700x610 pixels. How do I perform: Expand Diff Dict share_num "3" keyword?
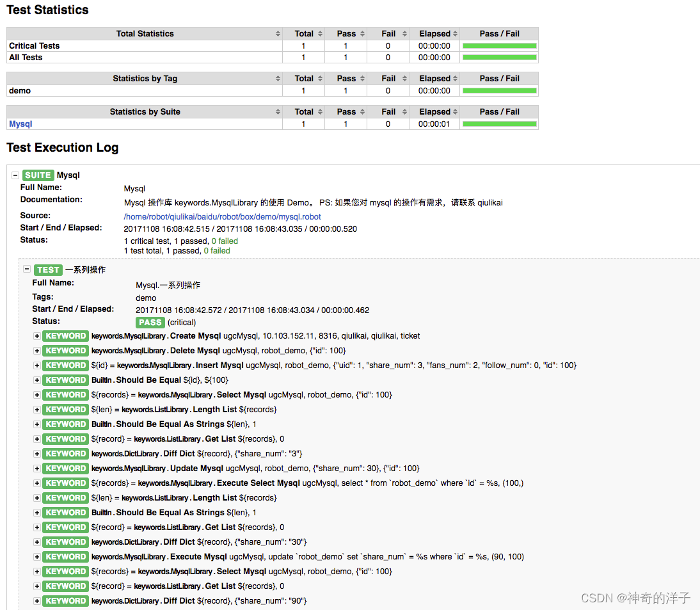36,454
